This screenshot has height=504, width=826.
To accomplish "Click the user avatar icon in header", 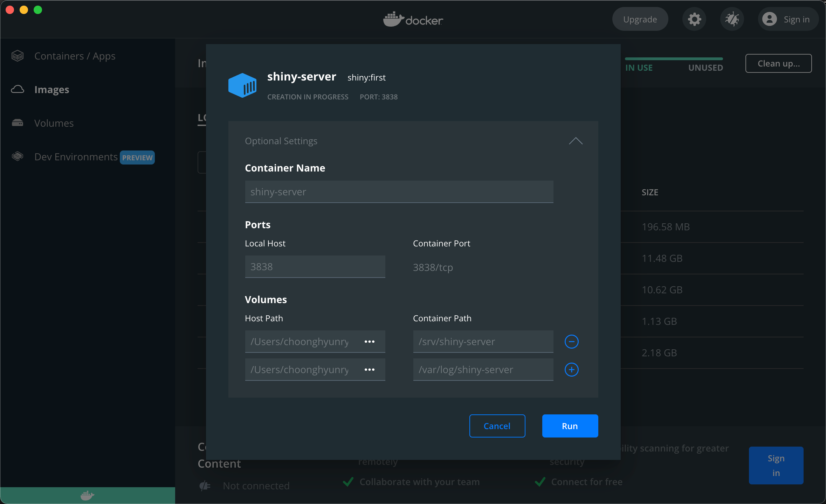I will [x=770, y=19].
